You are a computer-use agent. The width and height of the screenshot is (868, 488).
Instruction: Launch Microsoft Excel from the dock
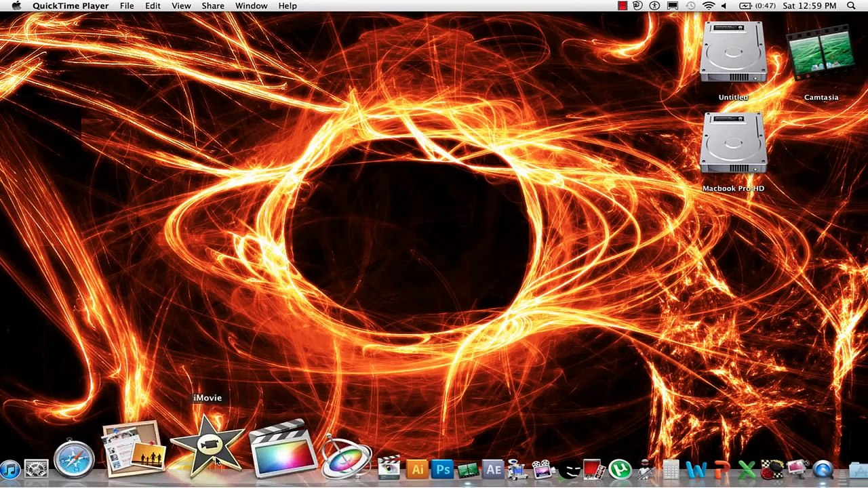pyautogui.click(x=747, y=468)
